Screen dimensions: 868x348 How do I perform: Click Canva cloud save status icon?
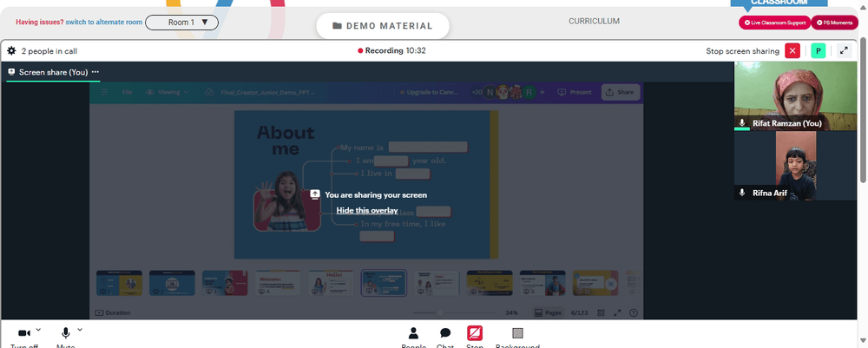[x=208, y=92]
